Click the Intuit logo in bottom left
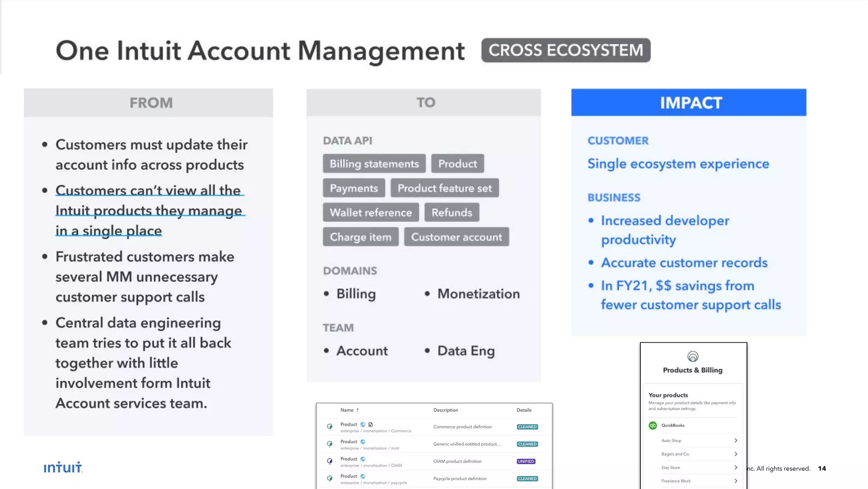 pyautogui.click(x=63, y=467)
